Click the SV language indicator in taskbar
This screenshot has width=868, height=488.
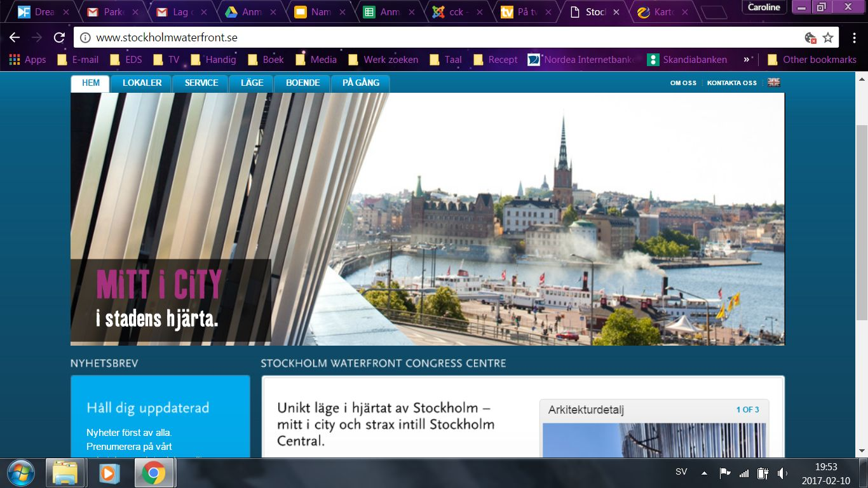click(x=681, y=473)
